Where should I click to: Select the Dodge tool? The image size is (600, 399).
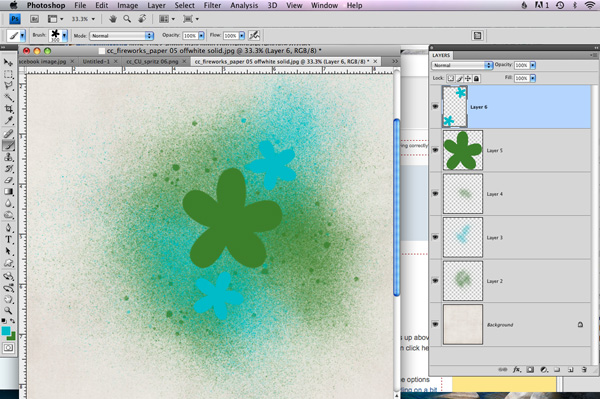tap(8, 215)
